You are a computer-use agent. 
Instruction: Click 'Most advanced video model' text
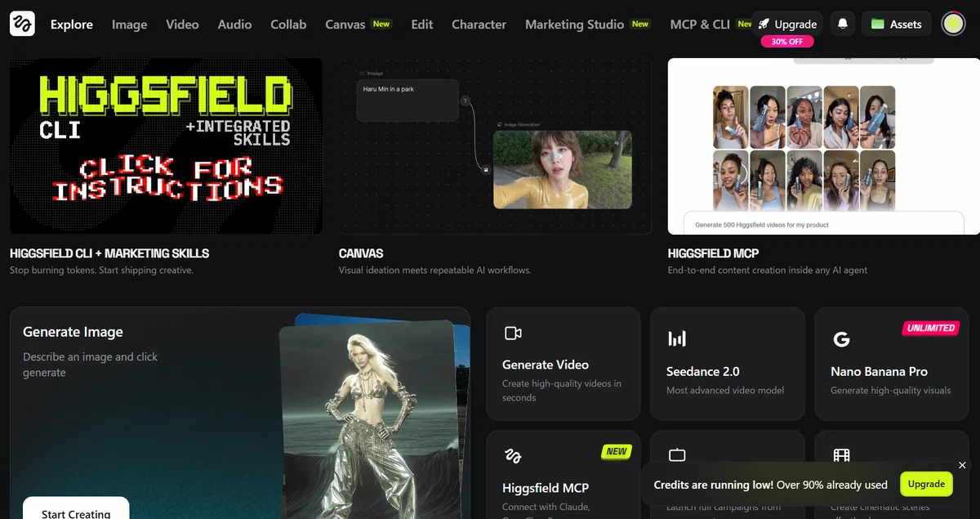pos(725,391)
